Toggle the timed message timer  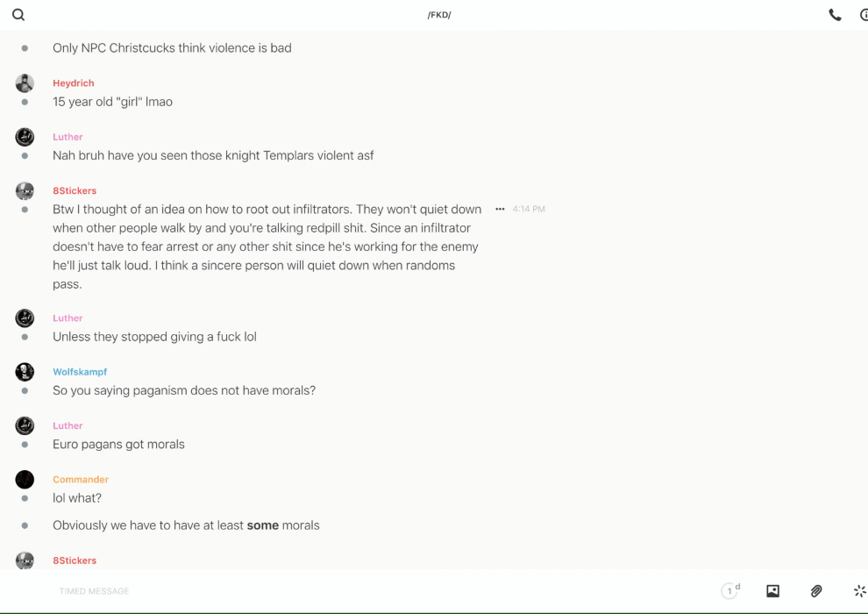(x=729, y=591)
